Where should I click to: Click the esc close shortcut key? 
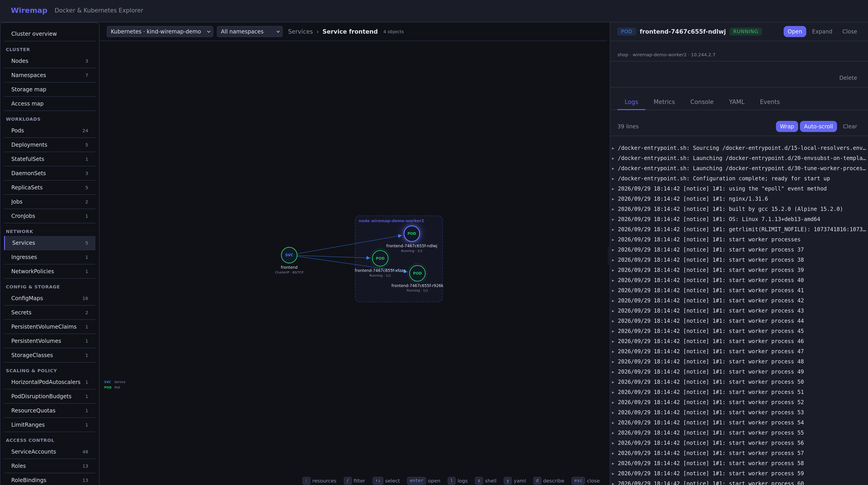click(578, 481)
